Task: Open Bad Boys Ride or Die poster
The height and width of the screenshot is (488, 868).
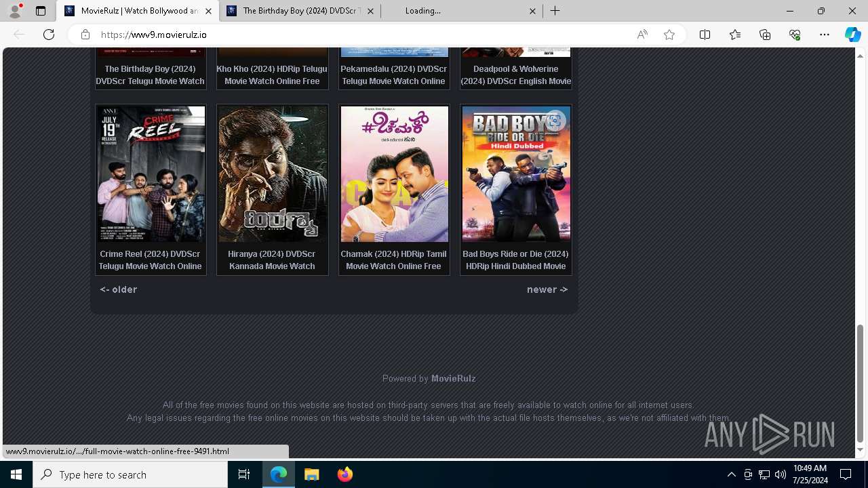Action: click(x=516, y=174)
